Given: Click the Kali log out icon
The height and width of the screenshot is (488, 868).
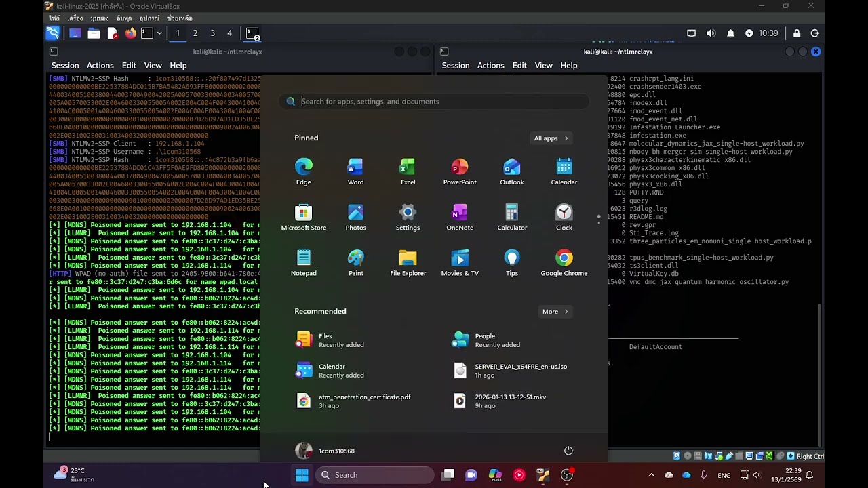Looking at the screenshot, I should [815, 33].
